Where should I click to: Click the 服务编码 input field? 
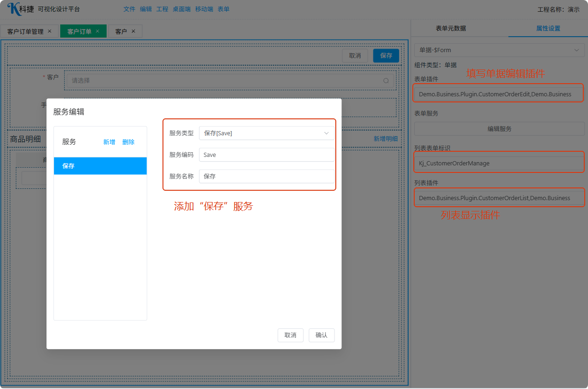(x=266, y=155)
